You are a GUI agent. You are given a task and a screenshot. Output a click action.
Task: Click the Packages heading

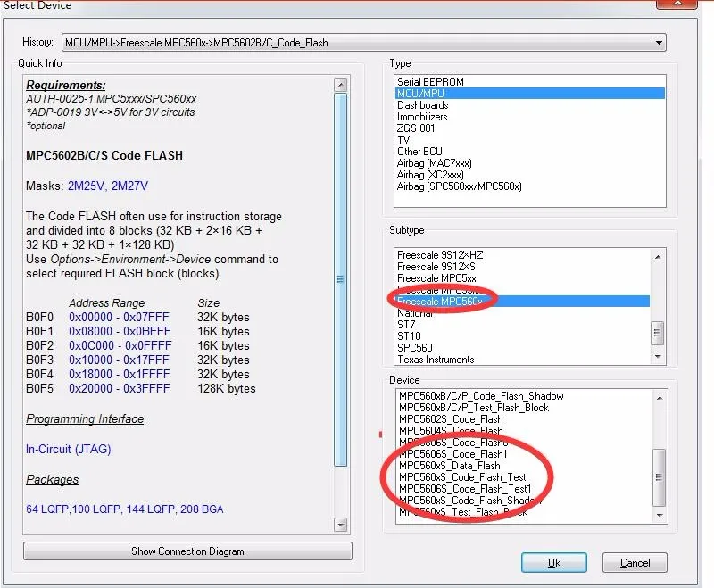point(52,479)
